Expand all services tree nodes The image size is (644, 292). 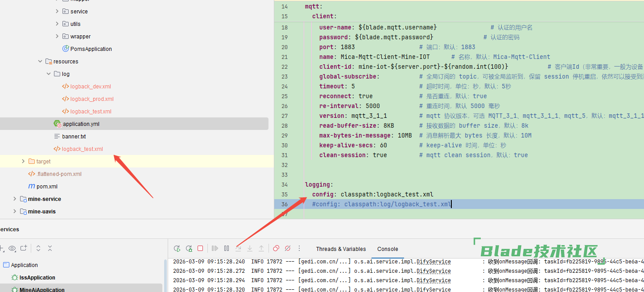pyautogui.click(x=38, y=248)
